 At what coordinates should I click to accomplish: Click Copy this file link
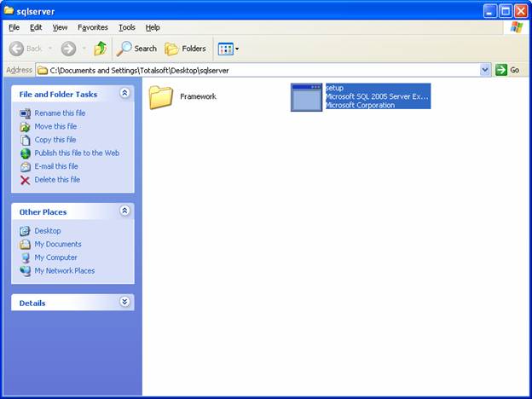(x=55, y=140)
